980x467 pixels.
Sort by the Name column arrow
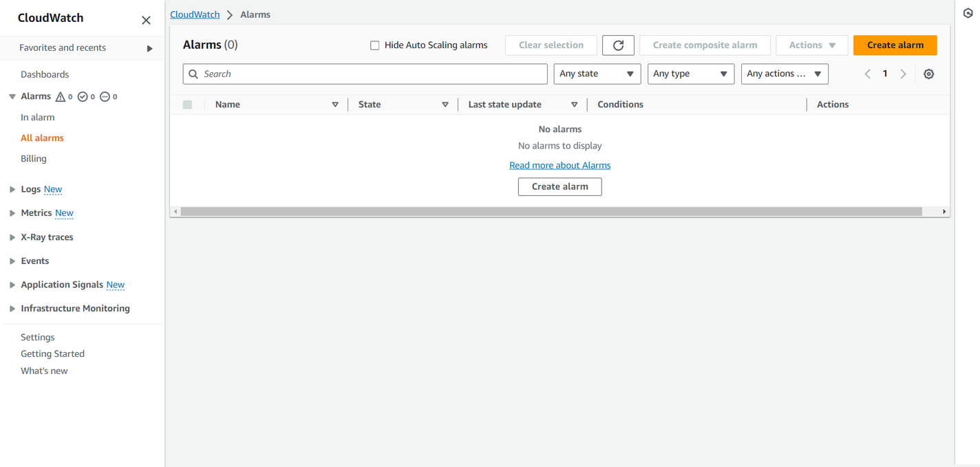tap(335, 105)
